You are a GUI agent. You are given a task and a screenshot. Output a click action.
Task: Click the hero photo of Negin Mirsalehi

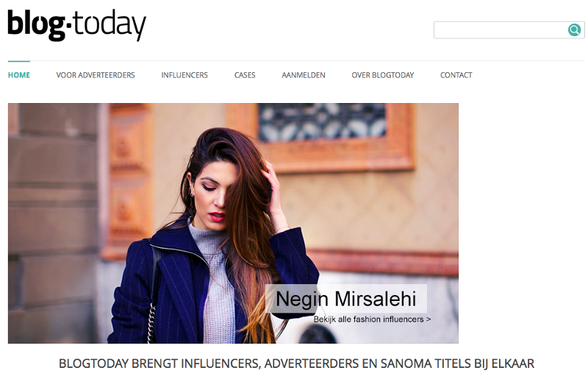click(x=233, y=223)
